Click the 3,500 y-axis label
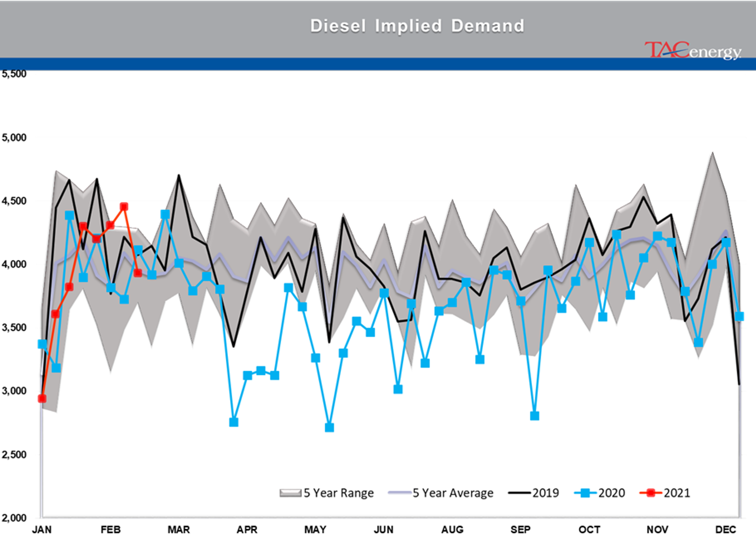Screen dimensions: 756x548 tap(14, 327)
